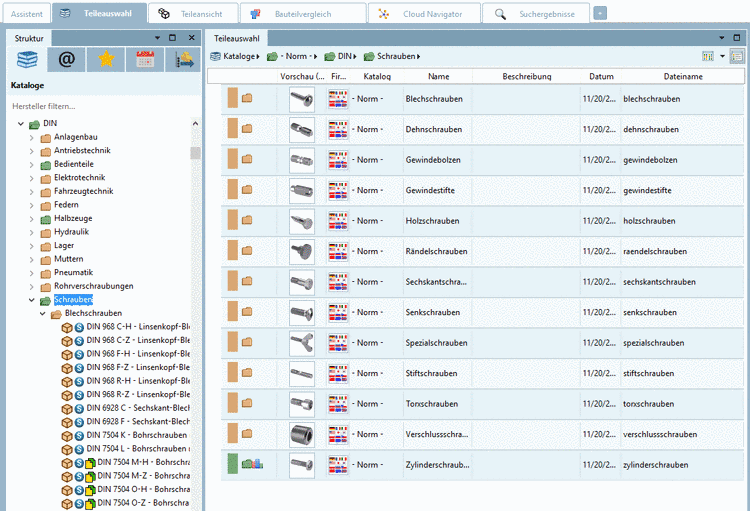Click the cube icon of DIN 7504 K
Viewport: 750px width, 511px height.
tap(67, 436)
